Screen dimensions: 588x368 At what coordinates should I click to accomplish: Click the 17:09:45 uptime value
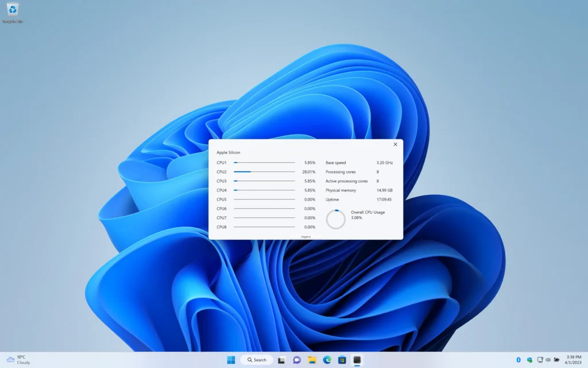click(x=384, y=200)
